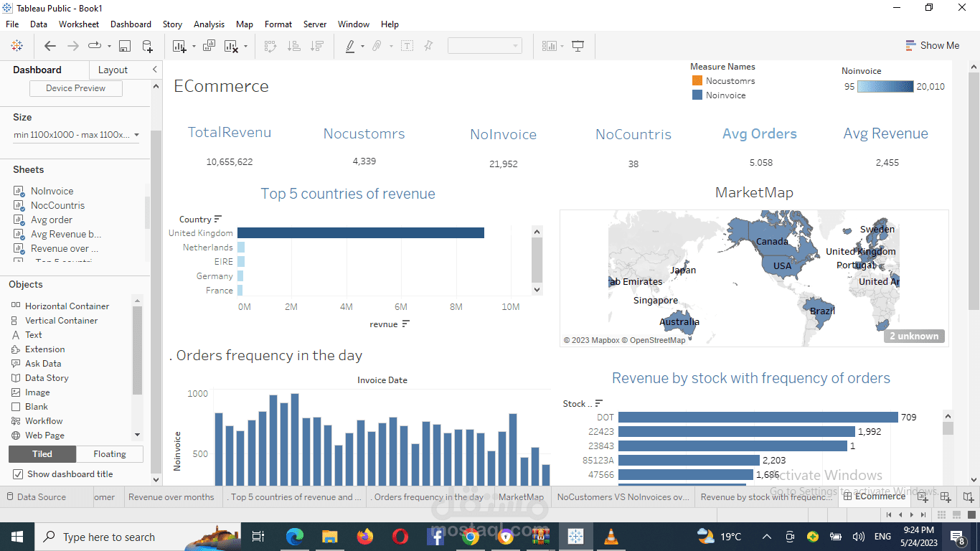
Task: Select the New Worksheet toolbar icon
Action: [178, 45]
